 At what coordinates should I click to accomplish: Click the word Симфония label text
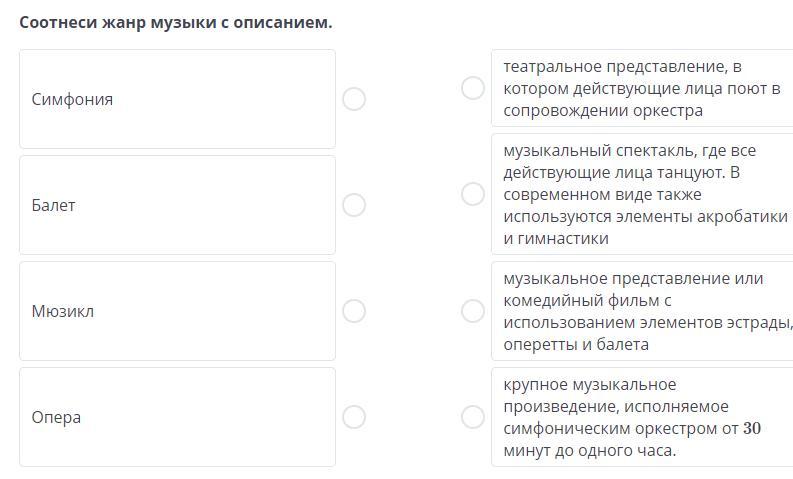coord(72,99)
